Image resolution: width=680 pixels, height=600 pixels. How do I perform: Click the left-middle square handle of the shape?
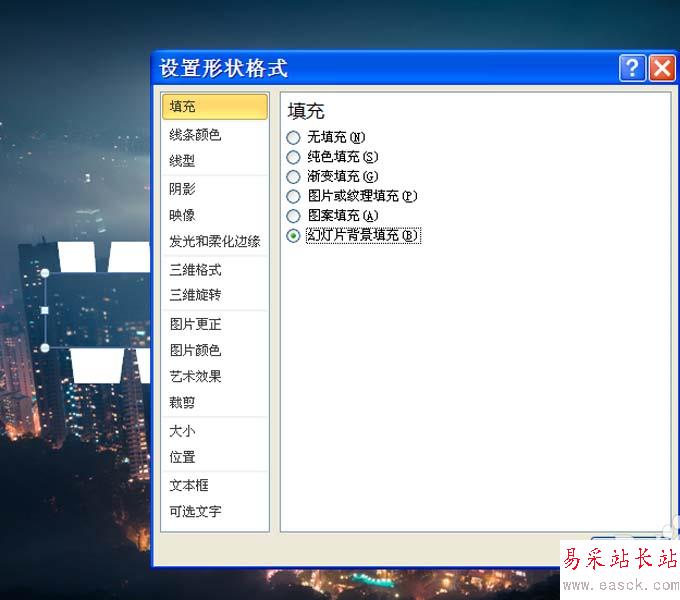[x=44, y=310]
